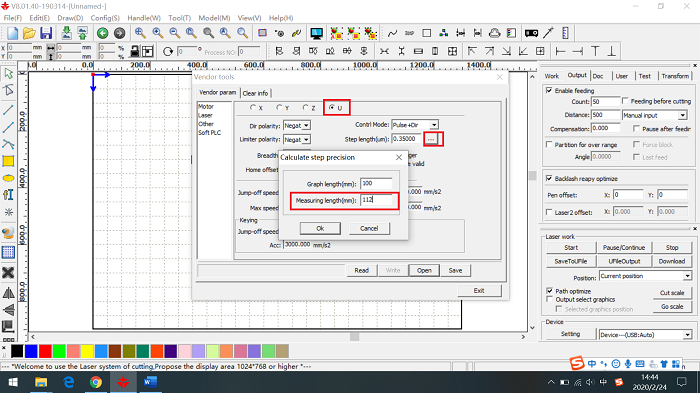Open file with the yellow folder icon
Image resolution: width=700 pixels, height=393 pixels.
29,33
